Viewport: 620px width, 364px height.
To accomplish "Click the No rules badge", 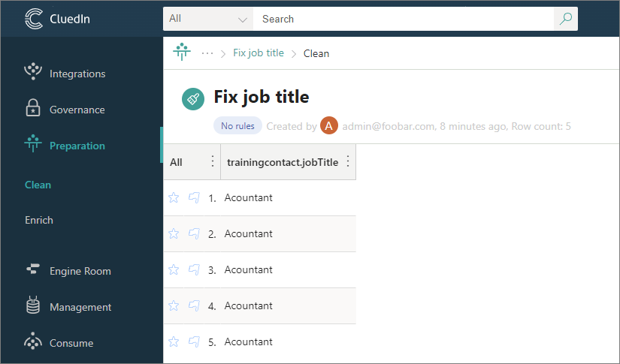I will 238,126.
